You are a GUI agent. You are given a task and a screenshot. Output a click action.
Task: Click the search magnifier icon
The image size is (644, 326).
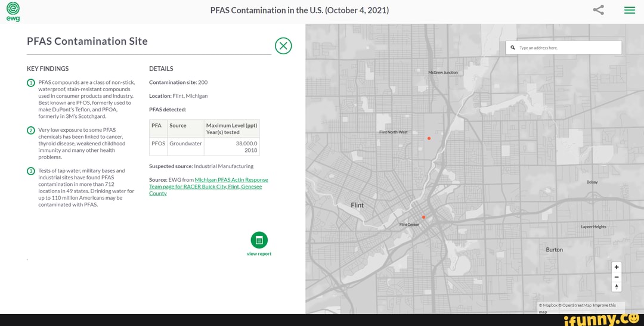click(513, 48)
